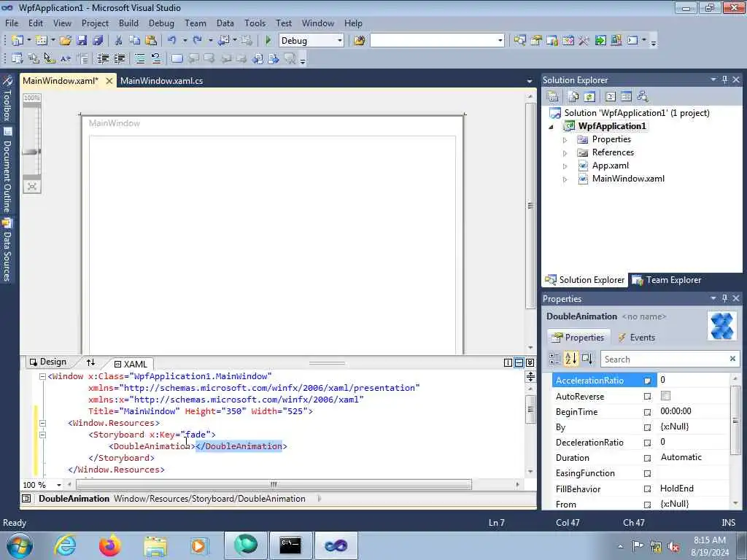Click FillBehavior property marker square
Image resolution: width=747 pixels, height=560 pixels.
tap(648, 489)
